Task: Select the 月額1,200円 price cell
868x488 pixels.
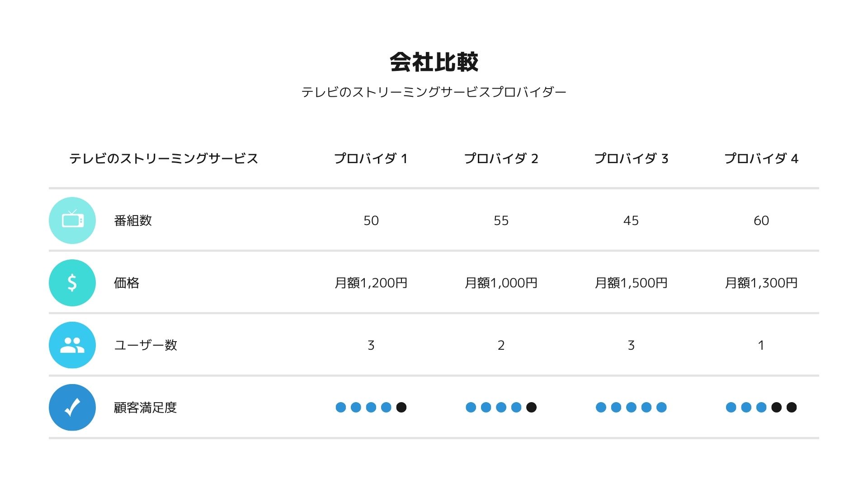Action: (371, 283)
